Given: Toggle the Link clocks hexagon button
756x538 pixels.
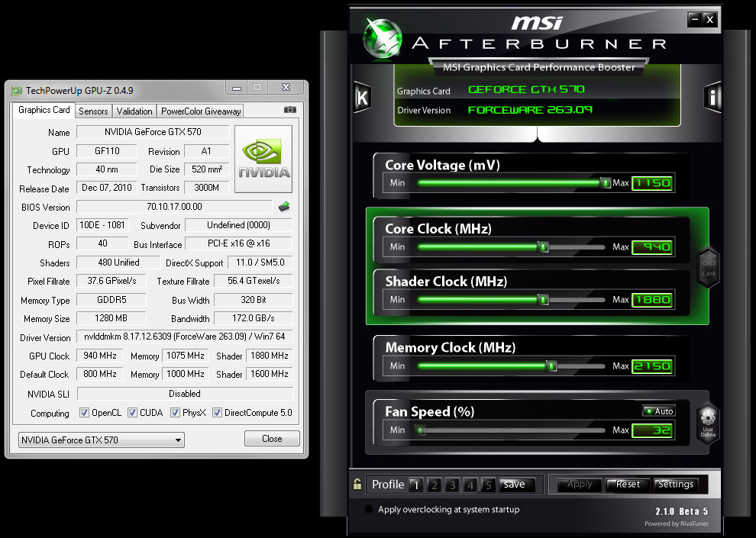Looking at the screenshot, I should [x=709, y=268].
